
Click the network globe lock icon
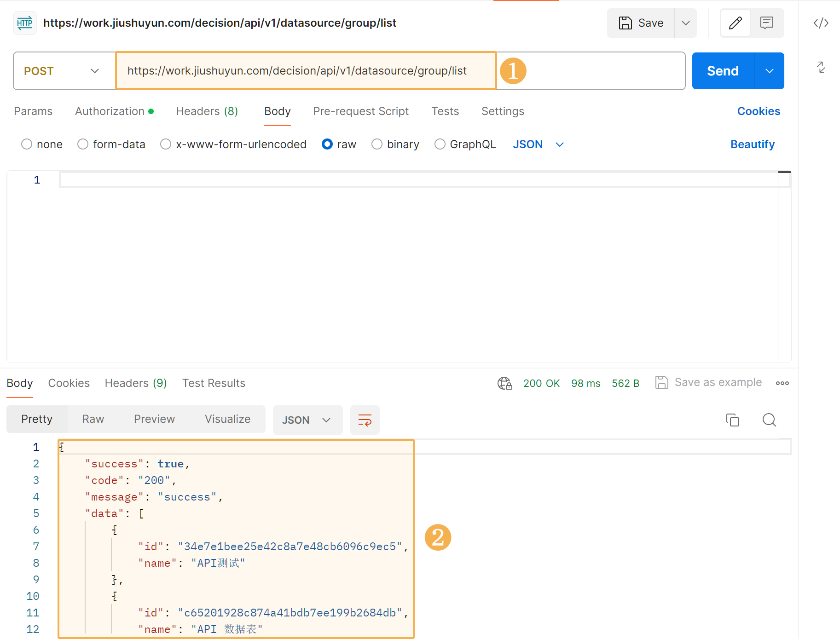pyautogui.click(x=504, y=383)
